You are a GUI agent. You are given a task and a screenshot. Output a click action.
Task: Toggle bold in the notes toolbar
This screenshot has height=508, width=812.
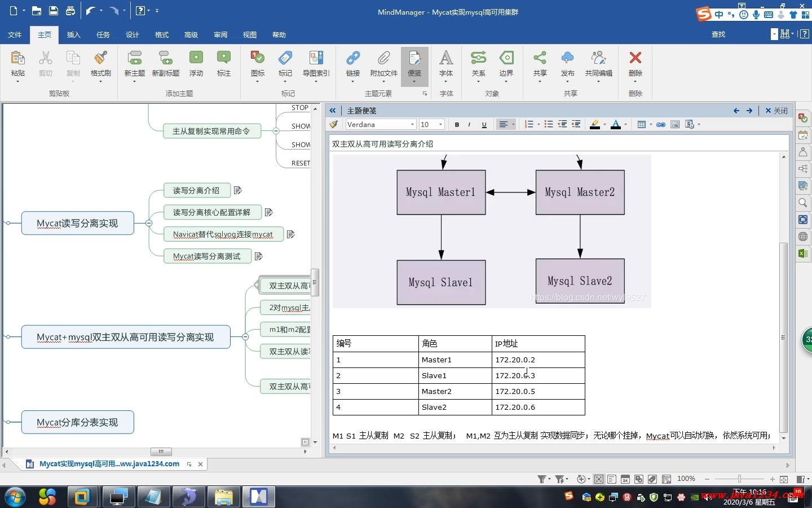[x=457, y=125]
